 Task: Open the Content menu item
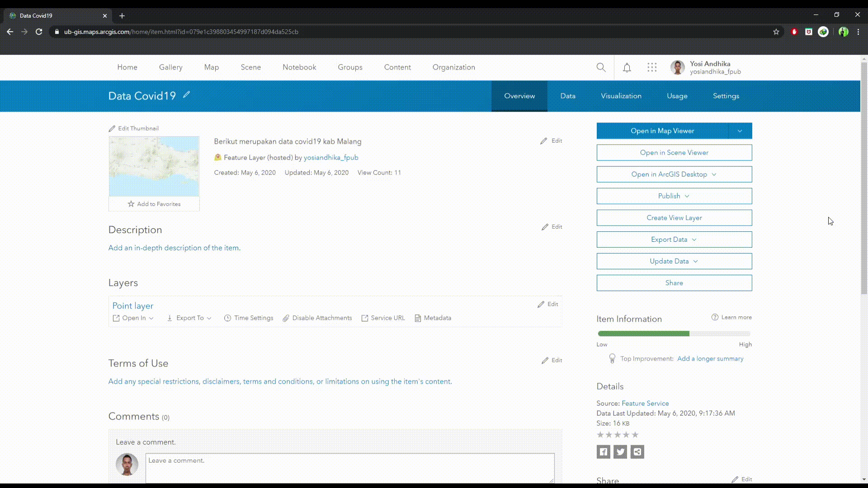397,67
